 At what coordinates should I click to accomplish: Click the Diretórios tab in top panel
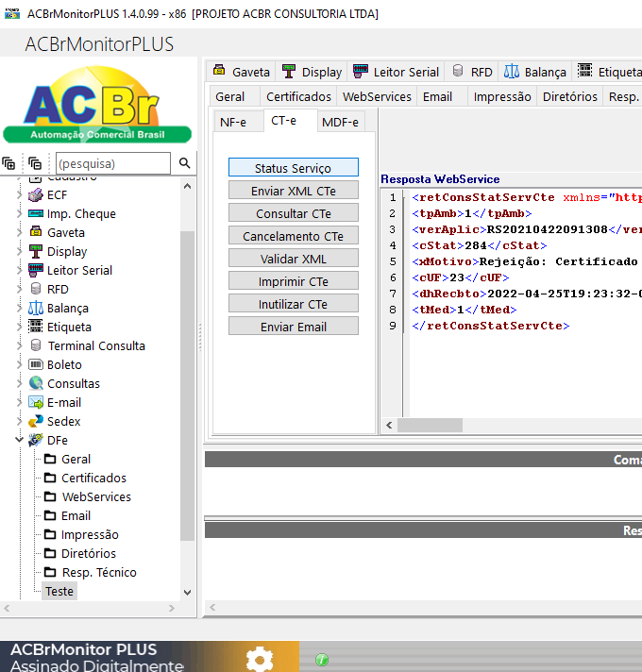(569, 97)
